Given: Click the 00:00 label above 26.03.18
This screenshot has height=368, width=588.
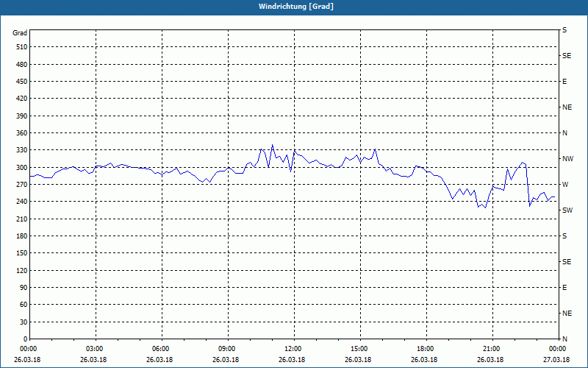Looking at the screenshot, I should [x=29, y=349].
